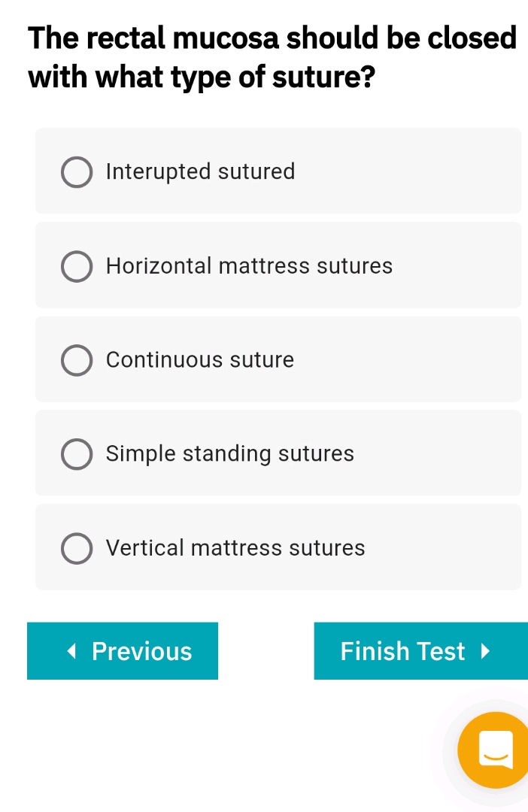Image resolution: width=528 pixels, height=812 pixels.
Task: Tick the 'Vertical mattress sutures' radio button
Action: 77,548
